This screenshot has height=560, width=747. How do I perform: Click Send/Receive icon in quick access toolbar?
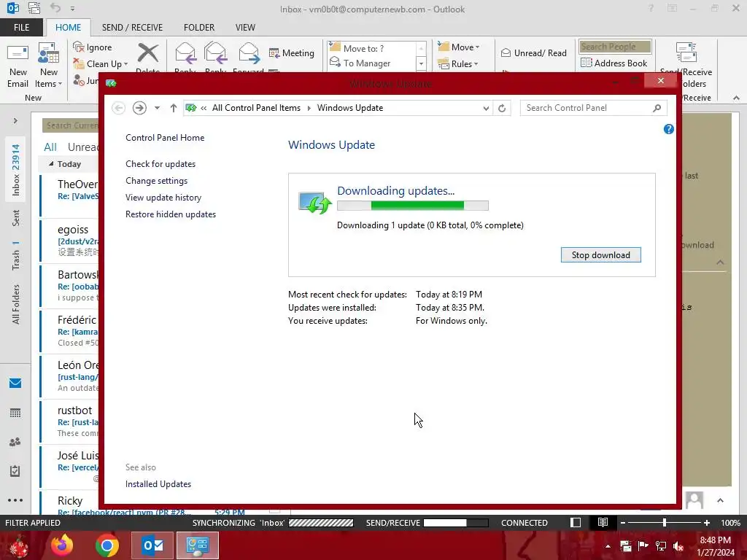[34, 8]
